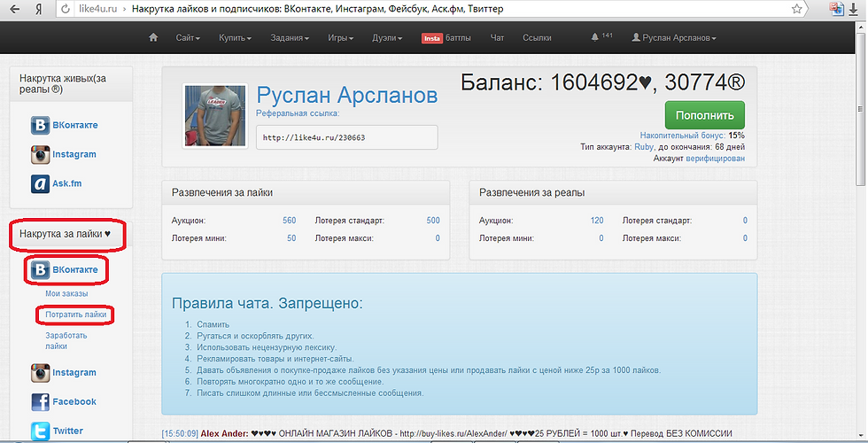Image resolution: width=868 pixels, height=443 pixels.
Task: Click the 'Накрутка живых(за реалы ®)' header
Action: (63, 83)
